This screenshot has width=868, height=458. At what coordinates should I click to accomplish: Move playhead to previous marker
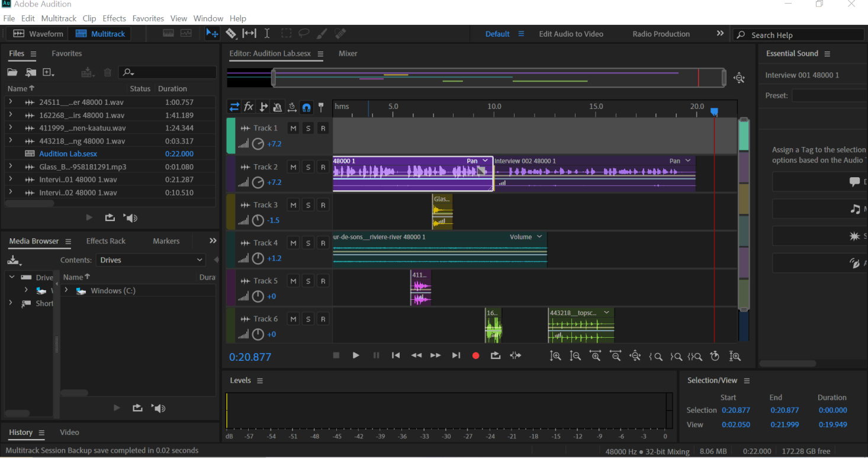click(396, 355)
